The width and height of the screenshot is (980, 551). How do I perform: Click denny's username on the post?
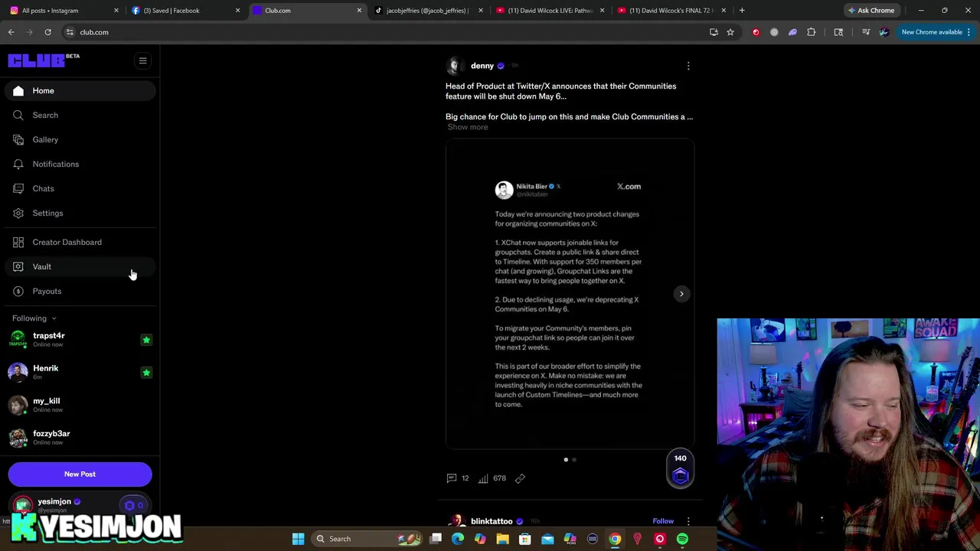point(482,66)
